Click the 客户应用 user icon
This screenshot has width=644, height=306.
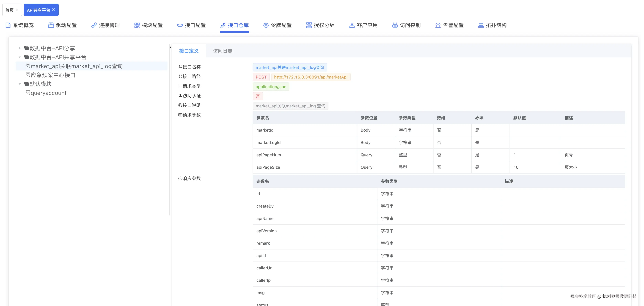coord(352,25)
